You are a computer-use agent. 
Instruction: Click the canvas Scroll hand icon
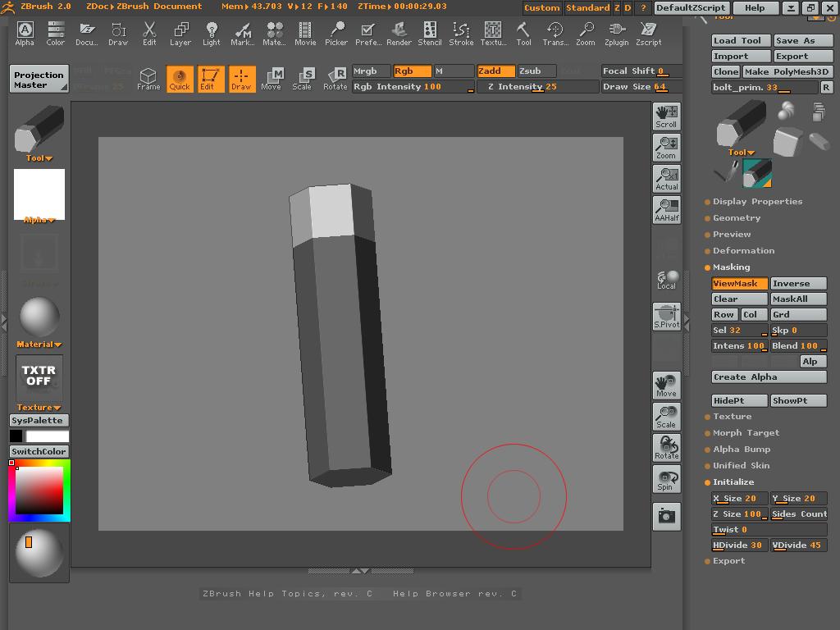(x=666, y=116)
